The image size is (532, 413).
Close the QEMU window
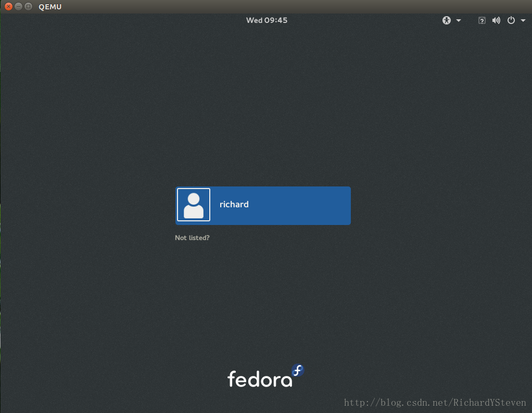pyautogui.click(x=8, y=6)
